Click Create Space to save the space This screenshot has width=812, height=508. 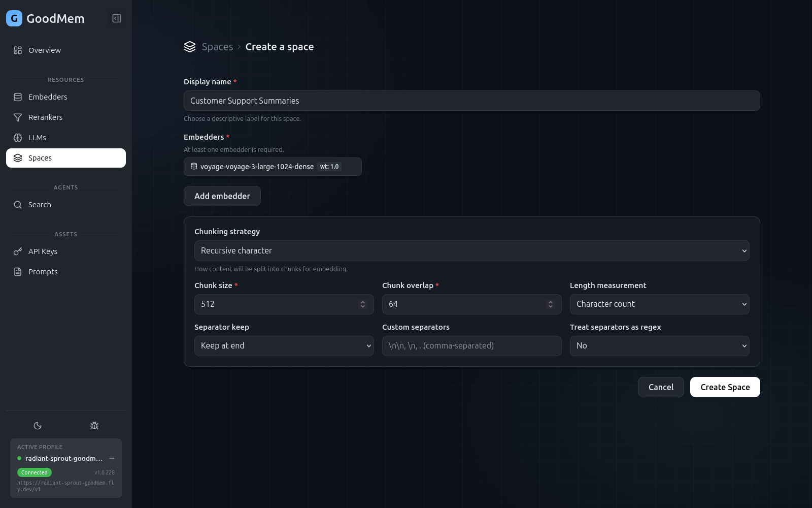click(725, 387)
